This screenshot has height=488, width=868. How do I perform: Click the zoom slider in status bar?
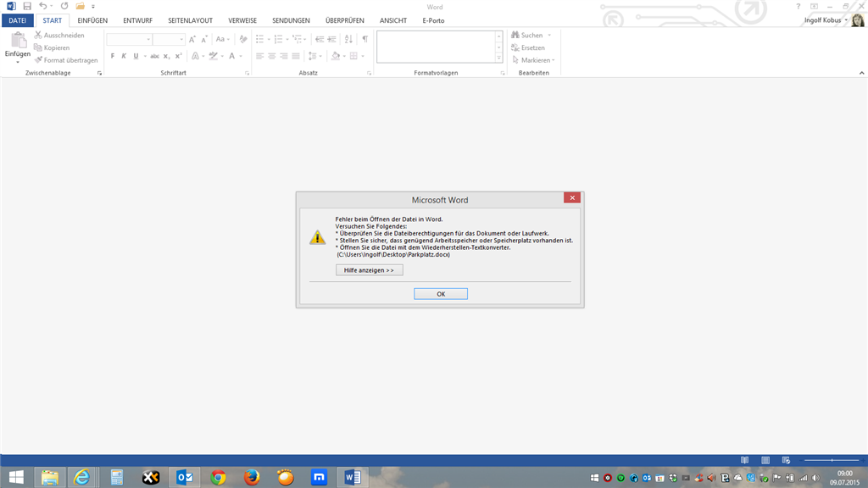tap(832, 460)
